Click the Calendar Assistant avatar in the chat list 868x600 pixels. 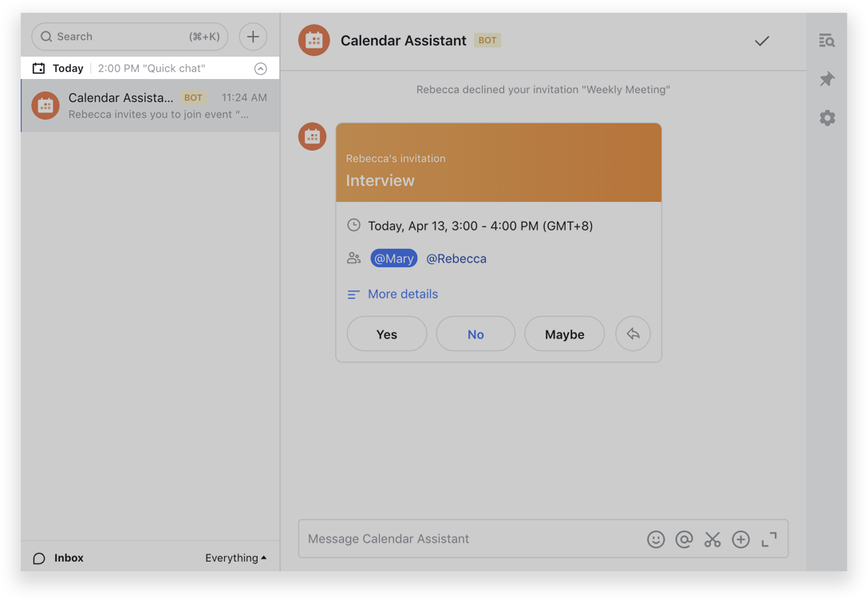(x=45, y=105)
